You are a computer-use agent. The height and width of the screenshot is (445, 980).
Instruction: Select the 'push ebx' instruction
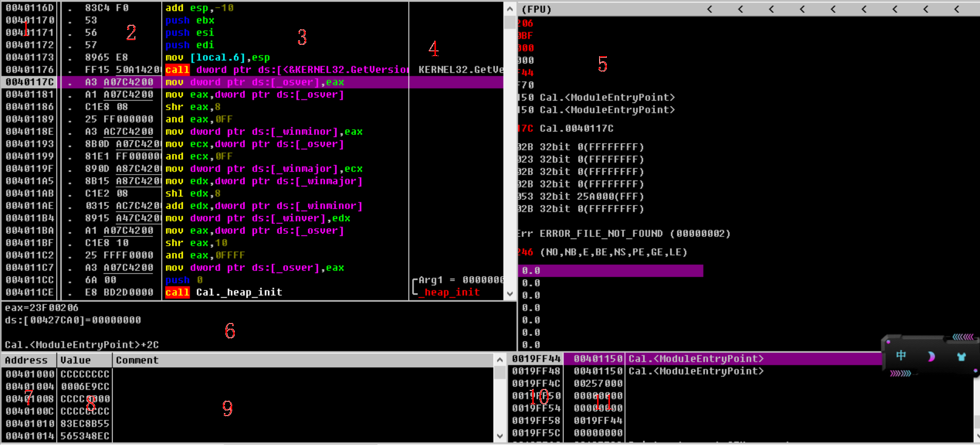(x=190, y=21)
